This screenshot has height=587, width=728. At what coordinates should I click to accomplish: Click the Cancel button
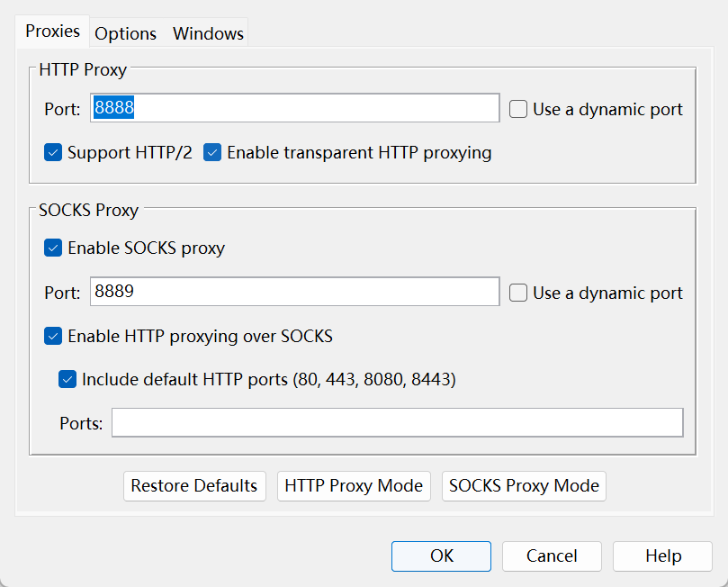point(552,555)
